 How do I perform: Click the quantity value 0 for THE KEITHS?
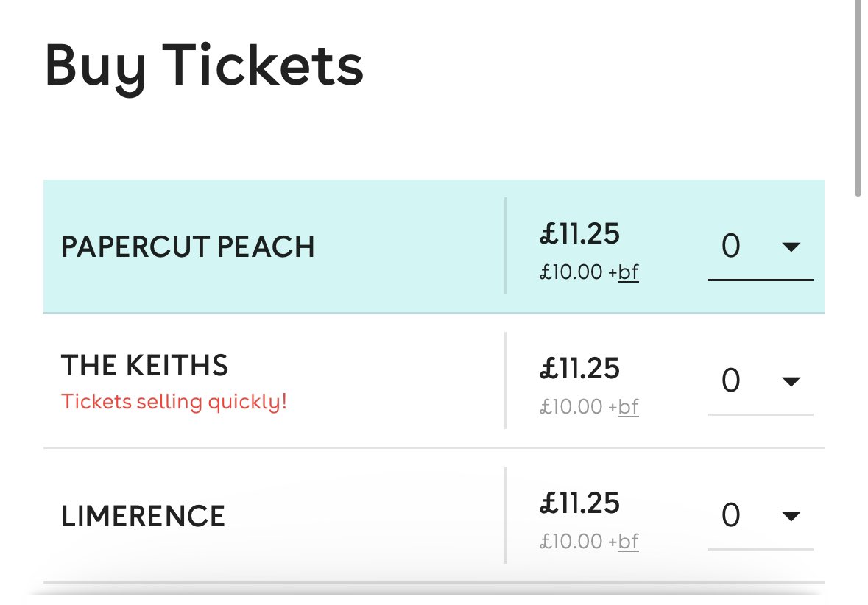(x=730, y=381)
